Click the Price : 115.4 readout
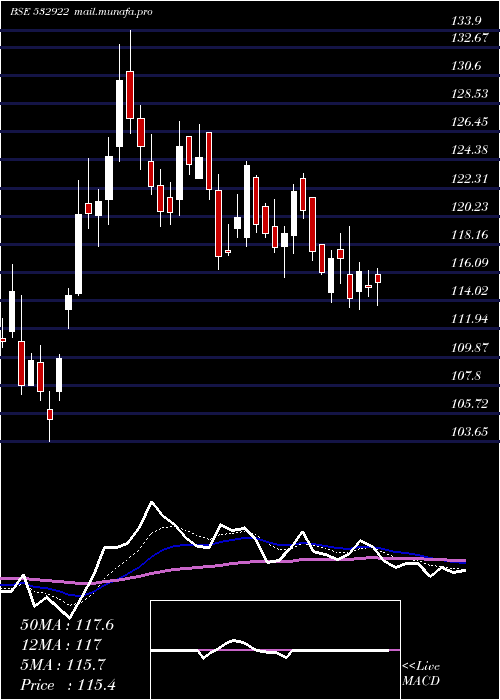The width and height of the screenshot is (500, 700). click(x=68, y=685)
